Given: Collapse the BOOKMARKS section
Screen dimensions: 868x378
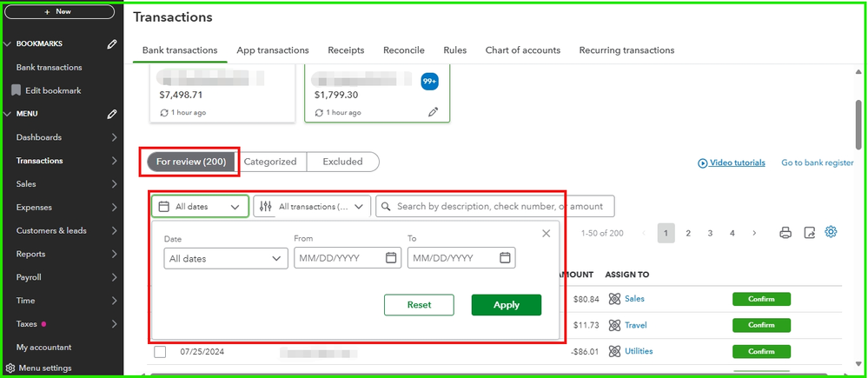Looking at the screenshot, I should pyautogui.click(x=7, y=43).
